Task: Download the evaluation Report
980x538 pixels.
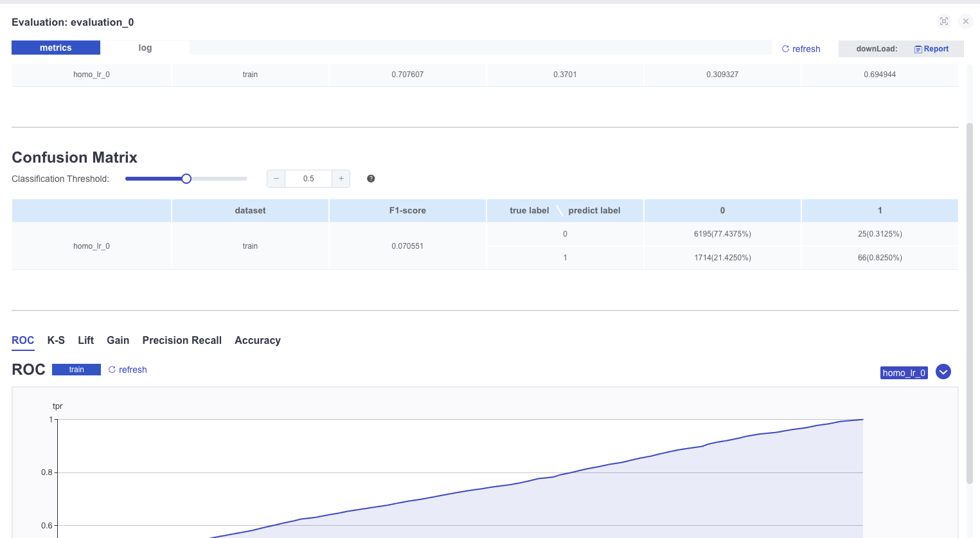Action: pos(932,49)
